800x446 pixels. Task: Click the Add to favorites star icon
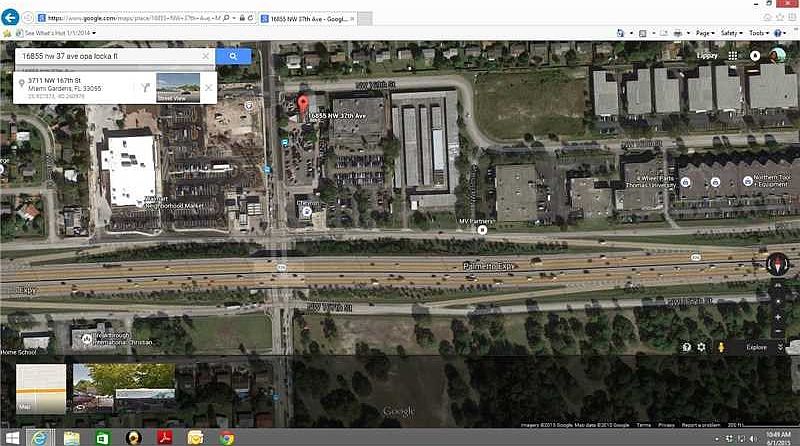point(7,33)
